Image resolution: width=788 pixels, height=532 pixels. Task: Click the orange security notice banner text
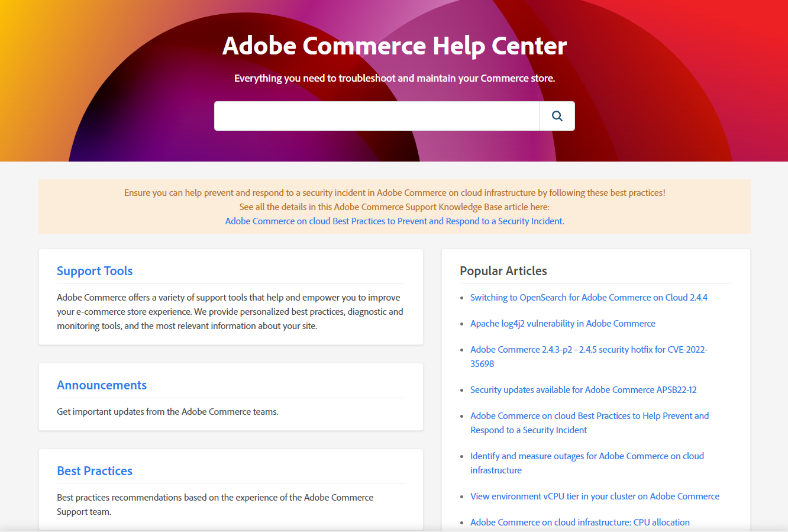[x=395, y=193]
